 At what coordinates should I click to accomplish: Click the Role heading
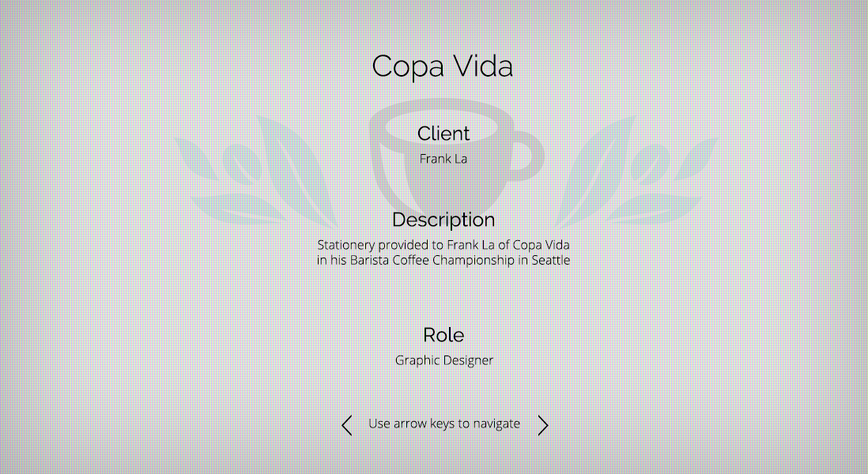click(x=443, y=335)
